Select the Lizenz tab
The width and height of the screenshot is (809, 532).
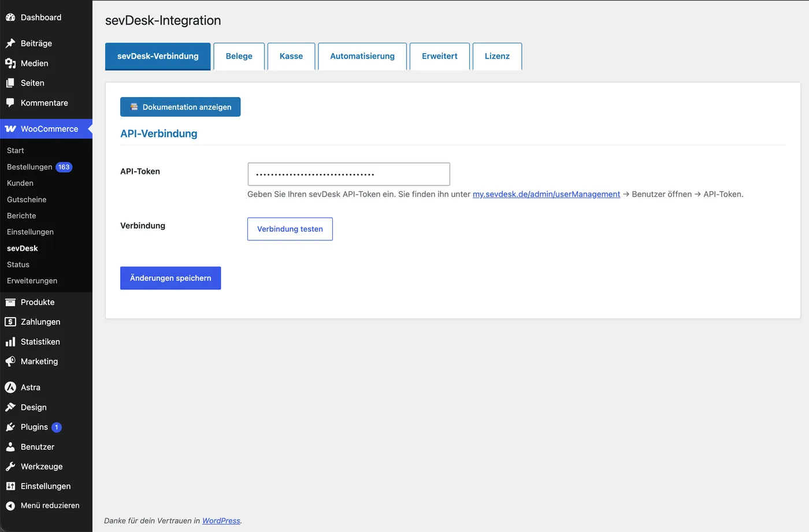click(x=497, y=56)
